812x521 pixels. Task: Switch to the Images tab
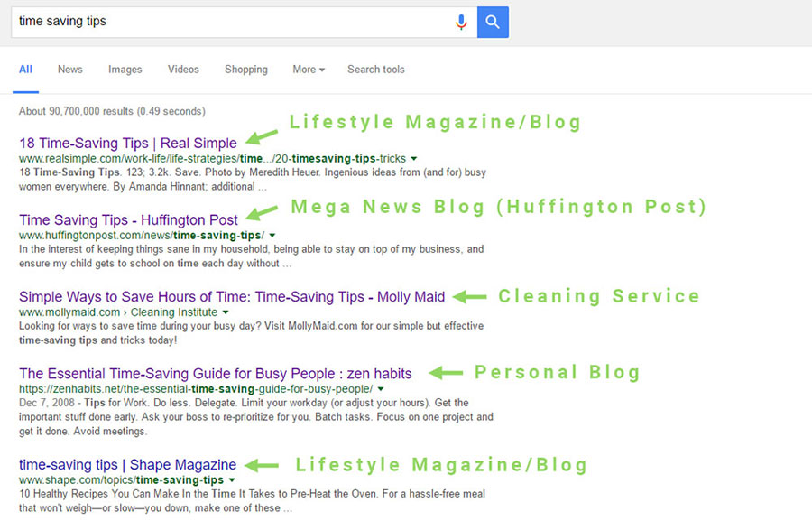coord(125,70)
